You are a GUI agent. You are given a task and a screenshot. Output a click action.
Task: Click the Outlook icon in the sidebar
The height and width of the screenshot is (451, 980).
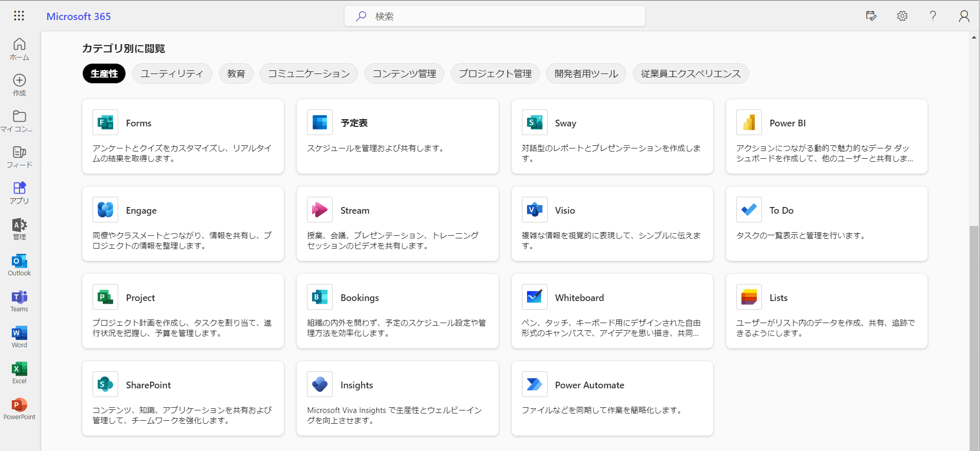[x=20, y=265]
